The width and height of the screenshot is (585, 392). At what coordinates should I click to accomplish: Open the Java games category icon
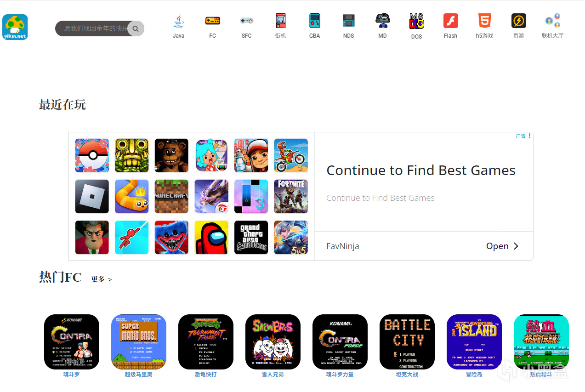(x=179, y=21)
